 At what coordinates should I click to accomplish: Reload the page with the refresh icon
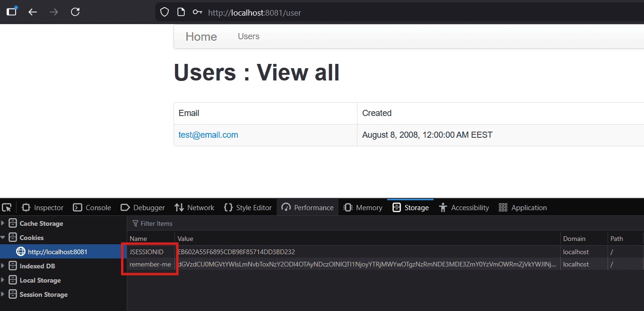(x=75, y=12)
